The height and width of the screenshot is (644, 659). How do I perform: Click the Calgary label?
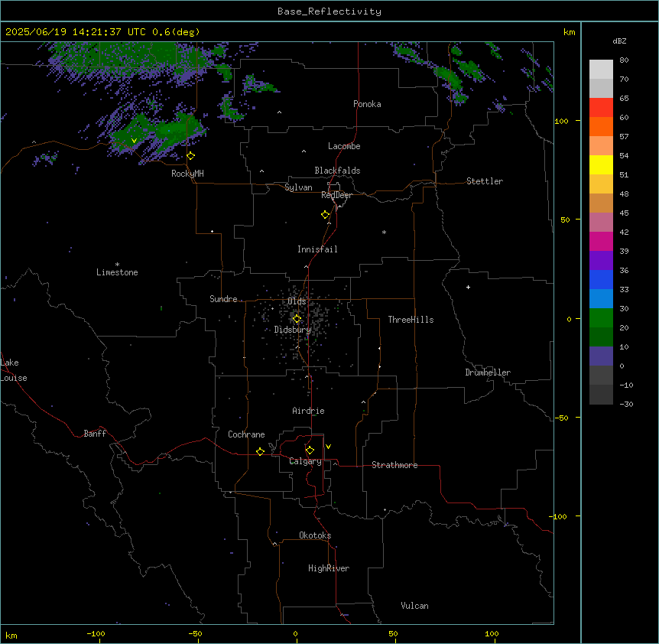tap(305, 461)
